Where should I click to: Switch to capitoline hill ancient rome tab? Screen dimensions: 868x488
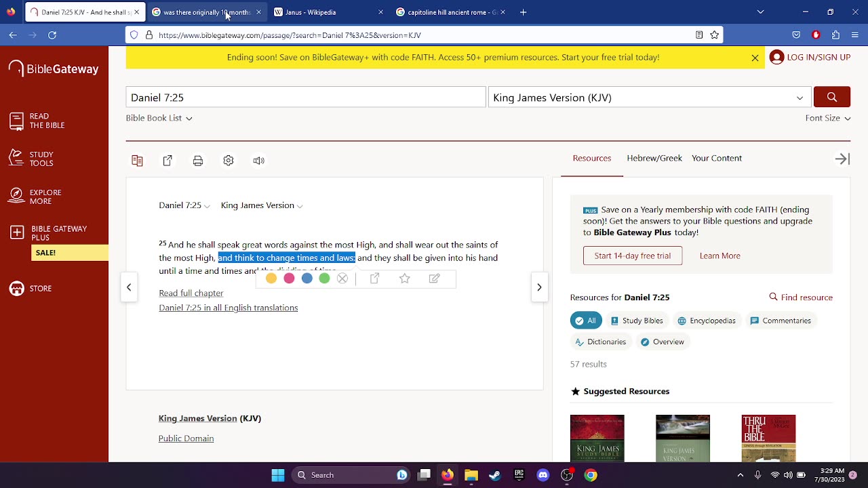click(449, 12)
